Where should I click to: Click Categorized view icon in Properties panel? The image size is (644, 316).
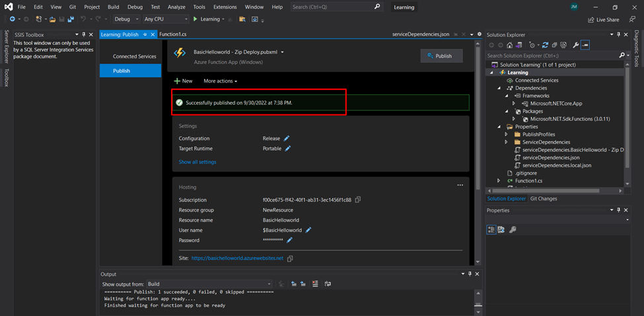[491, 229]
